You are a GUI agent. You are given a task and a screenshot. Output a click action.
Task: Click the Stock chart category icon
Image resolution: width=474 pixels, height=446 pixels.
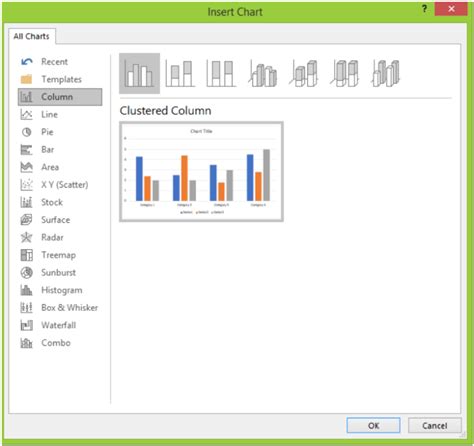pos(27,202)
